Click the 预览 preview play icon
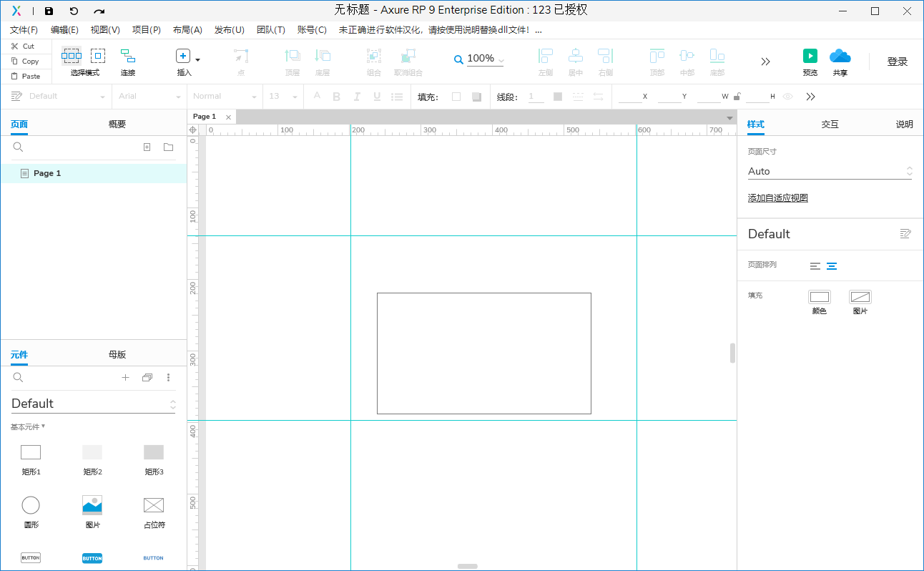Viewport: 924px width, 571px height. [810, 56]
